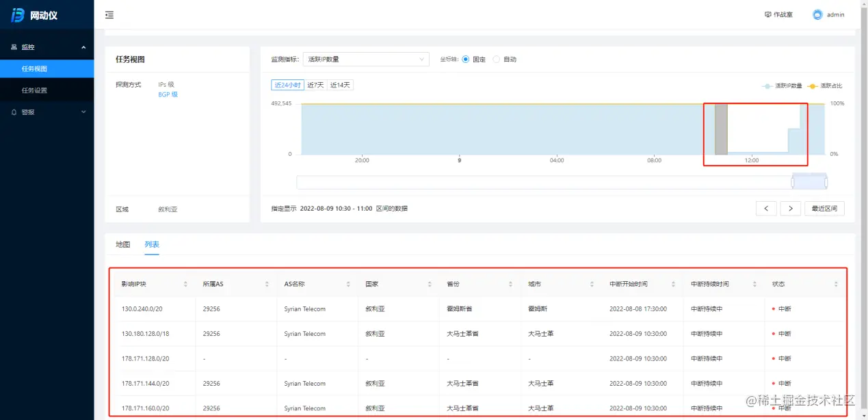Sort by 城市 column arrows
Screen dimensions: 868x420
[x=592, y=284]
